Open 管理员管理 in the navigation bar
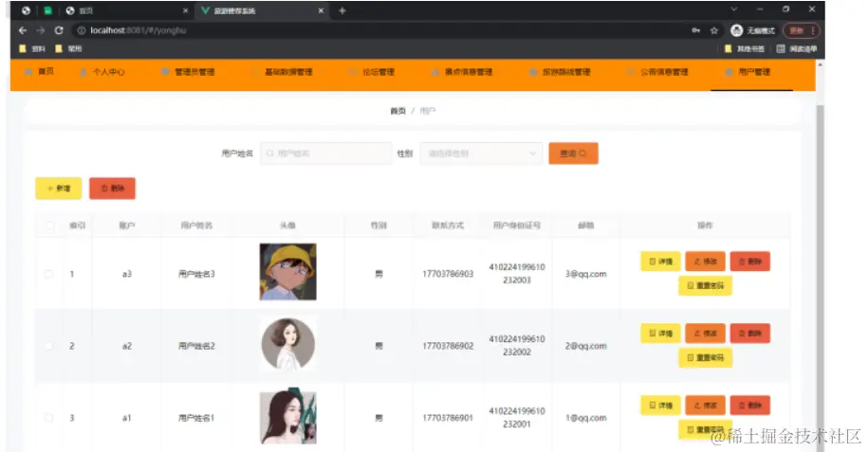The width and height of the screenshot is (868, 452). pyautogui.click(x=188, y=72)
